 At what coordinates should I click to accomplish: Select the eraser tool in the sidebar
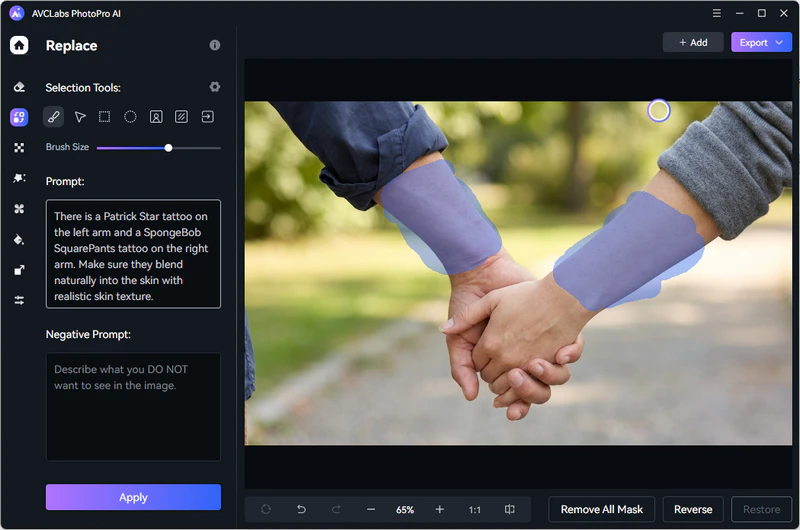pos(19,87)
